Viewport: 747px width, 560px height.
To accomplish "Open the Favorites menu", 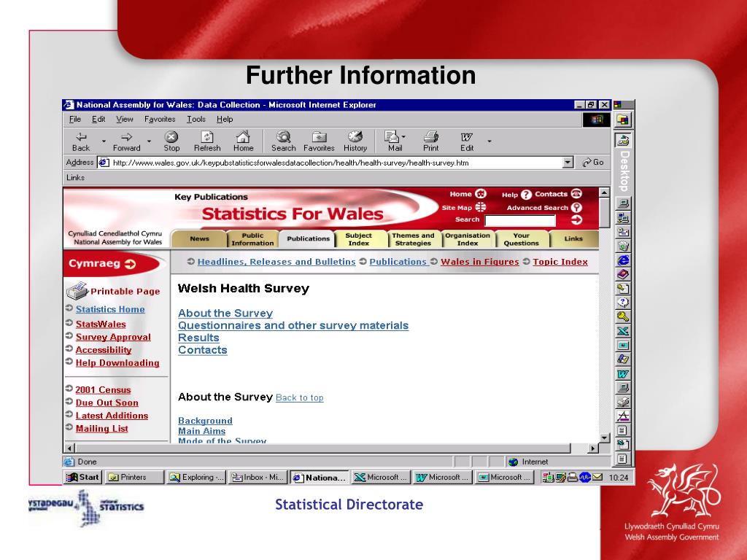I will 160,119.
